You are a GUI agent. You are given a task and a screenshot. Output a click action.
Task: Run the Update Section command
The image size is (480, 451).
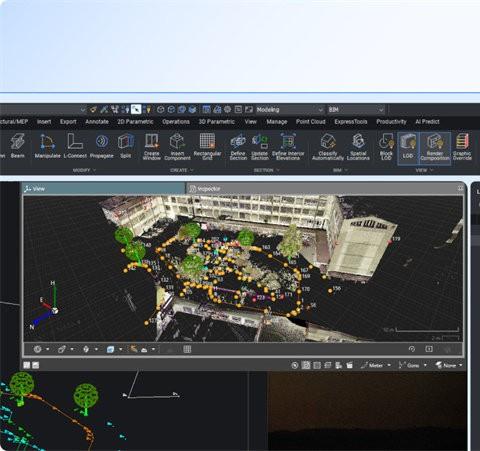[260, 147]
